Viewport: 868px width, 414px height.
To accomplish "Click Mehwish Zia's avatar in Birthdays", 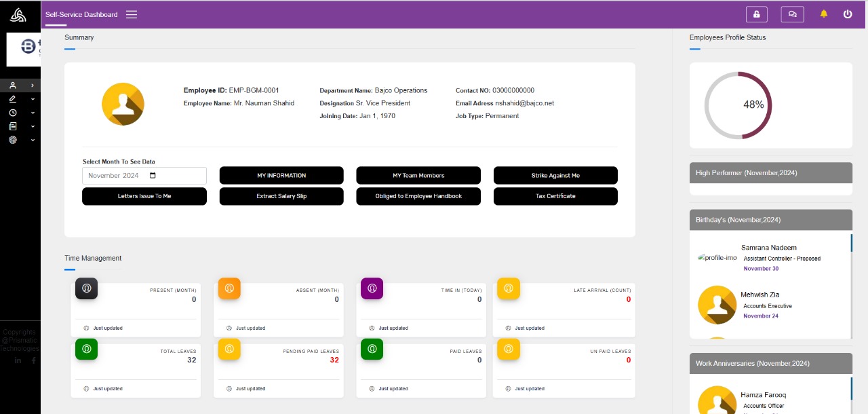I will tap(717, 305).
